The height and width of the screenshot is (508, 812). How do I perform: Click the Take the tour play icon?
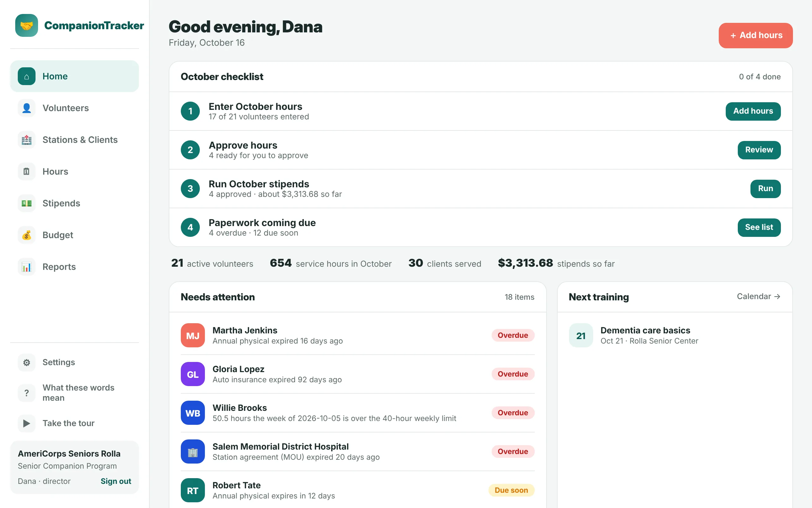tap(27, 423)
